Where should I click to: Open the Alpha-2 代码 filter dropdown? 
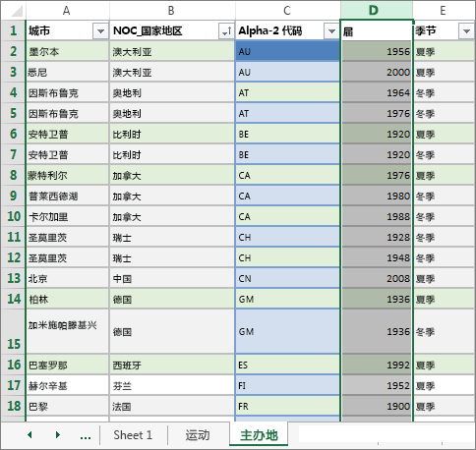tap(331, 31)
